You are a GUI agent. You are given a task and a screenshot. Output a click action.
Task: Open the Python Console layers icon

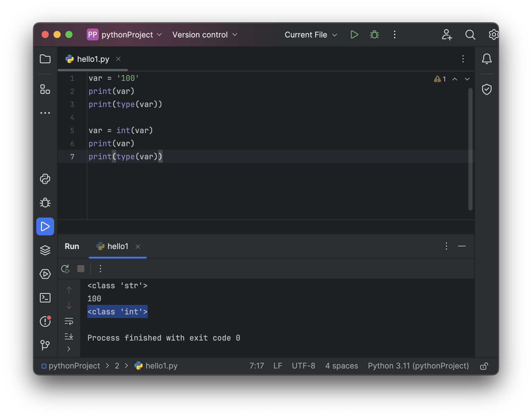(45, 250)
